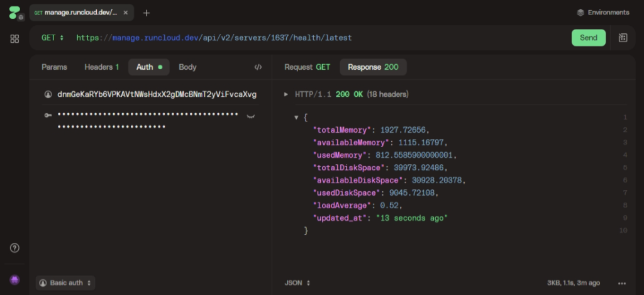Open the GET method dropdown
The width and height of the screenshot is (644, 295).
click(53, 38)
